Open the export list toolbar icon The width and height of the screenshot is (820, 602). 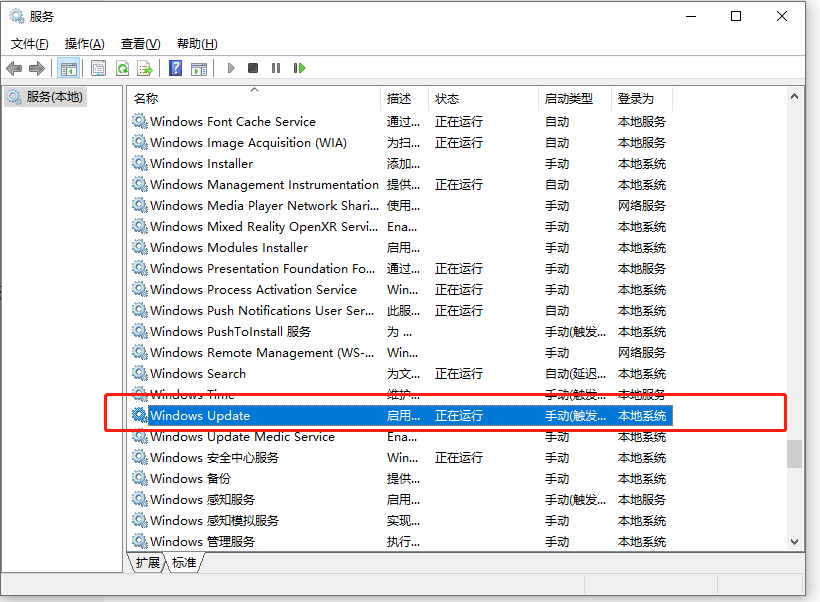click(144, 68)
